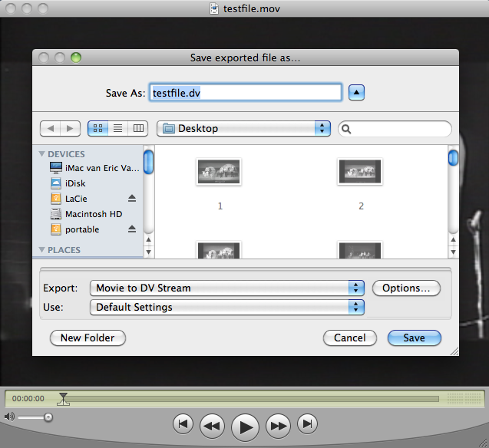Click the Cancel button
This screenshot has height=448, width=489.
350,338
